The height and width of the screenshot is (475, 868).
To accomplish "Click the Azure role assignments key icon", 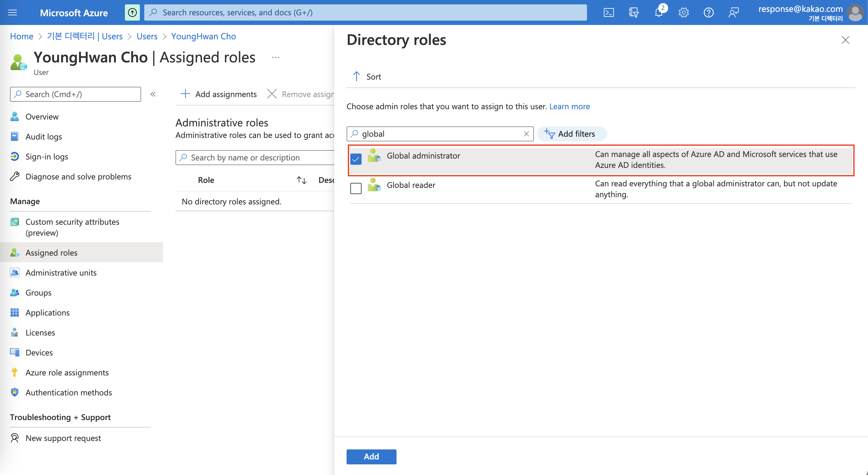I will [14, 372].
